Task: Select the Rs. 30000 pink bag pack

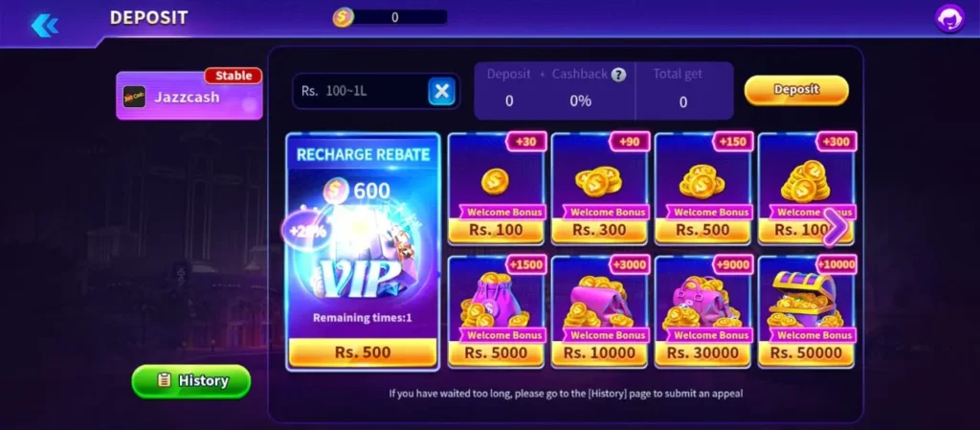Action: click(x=702, y=311)
